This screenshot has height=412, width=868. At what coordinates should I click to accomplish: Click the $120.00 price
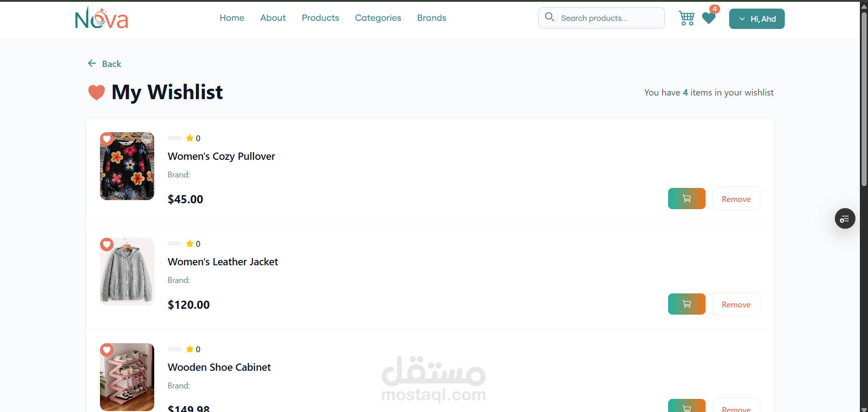click(189, 305)
